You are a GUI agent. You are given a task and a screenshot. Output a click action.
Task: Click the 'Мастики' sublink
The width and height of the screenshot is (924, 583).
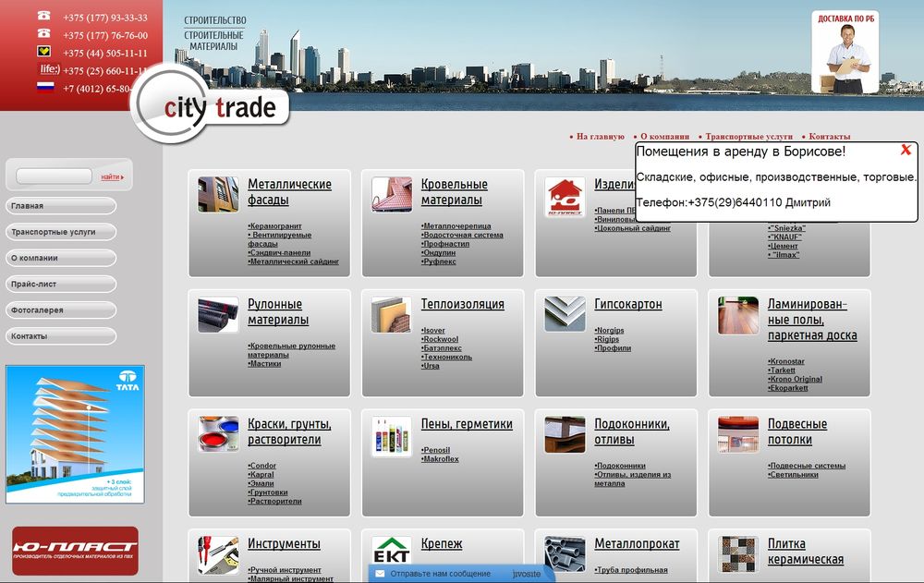[x=264, y=364]
